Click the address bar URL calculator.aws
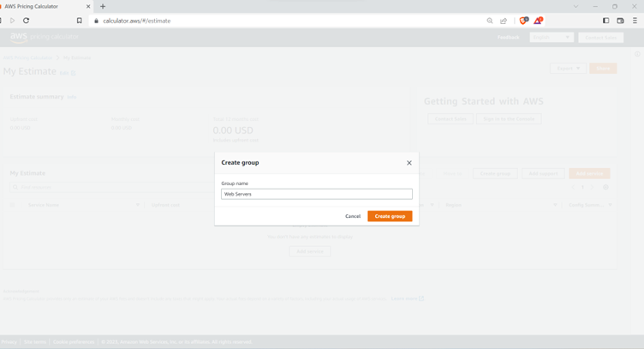Screen dimensions: 644x349 coord(137,21)
